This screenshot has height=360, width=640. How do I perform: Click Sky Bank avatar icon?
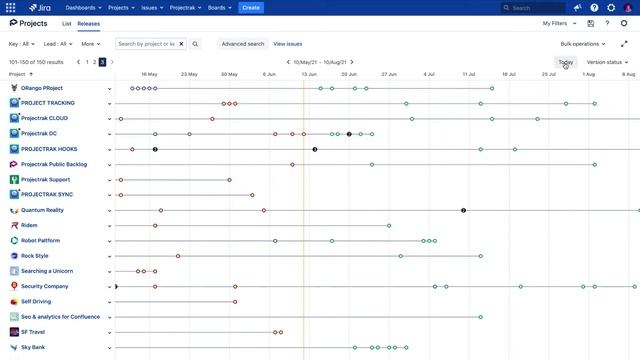[14, 347]
